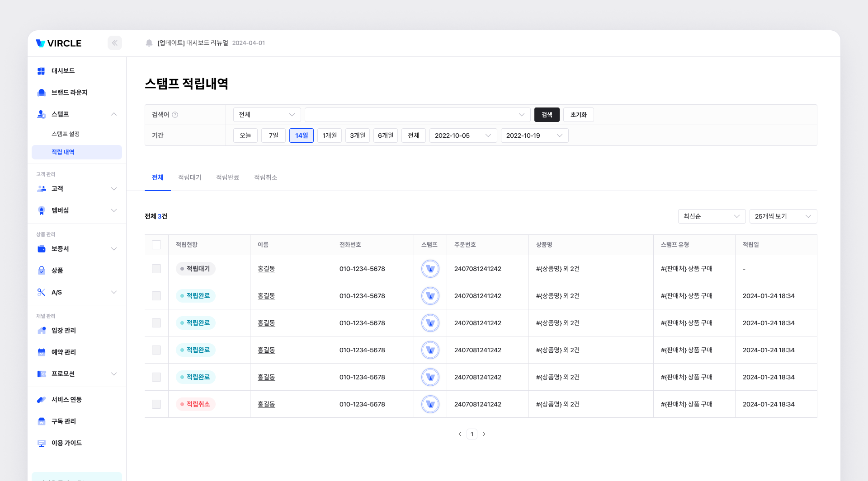868x481 pixels.
Task: Click the VIRCLE logo
Action: pyautogui.click(x=59, y=43)
